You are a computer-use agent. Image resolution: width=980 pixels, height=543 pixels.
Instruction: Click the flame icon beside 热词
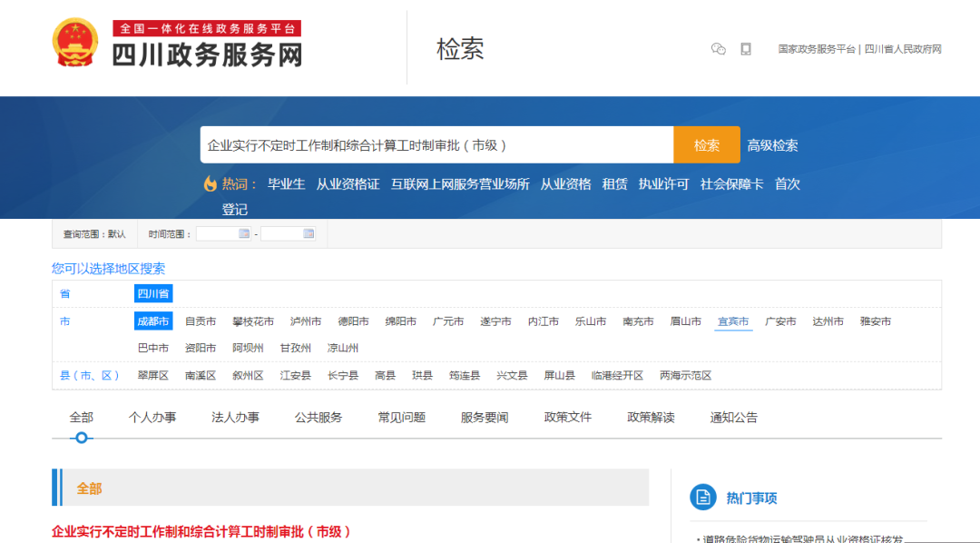coord(211,183)
